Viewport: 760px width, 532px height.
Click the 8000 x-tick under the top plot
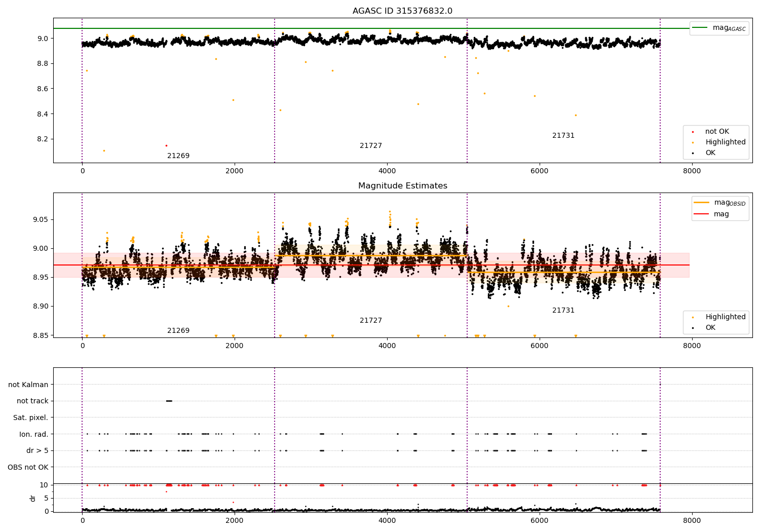(692, 171)
